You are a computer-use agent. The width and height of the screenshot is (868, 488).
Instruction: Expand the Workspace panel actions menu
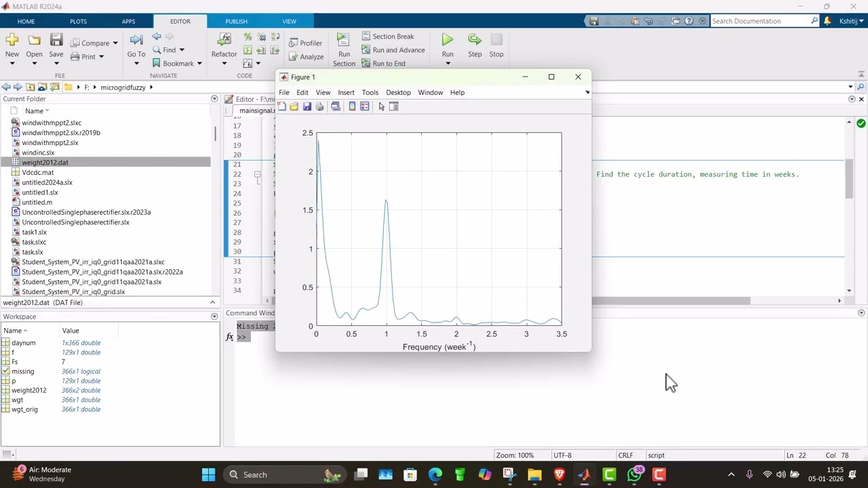214,317
